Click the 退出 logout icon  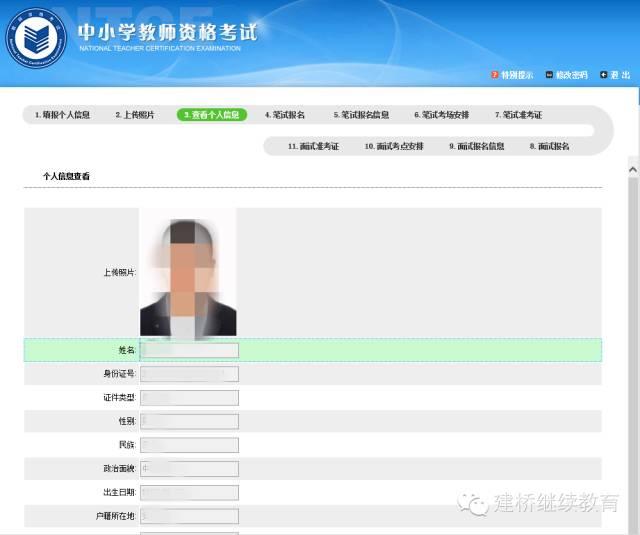[604, 75]
